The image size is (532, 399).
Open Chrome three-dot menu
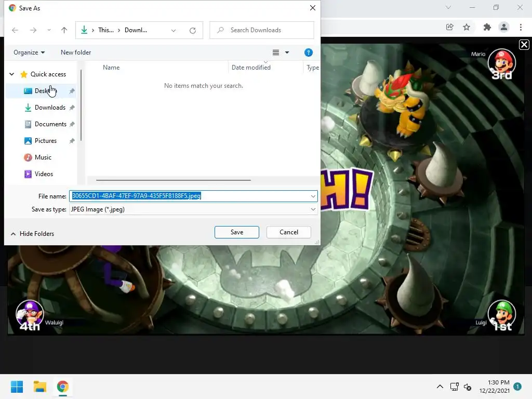[x=521, y=27]
